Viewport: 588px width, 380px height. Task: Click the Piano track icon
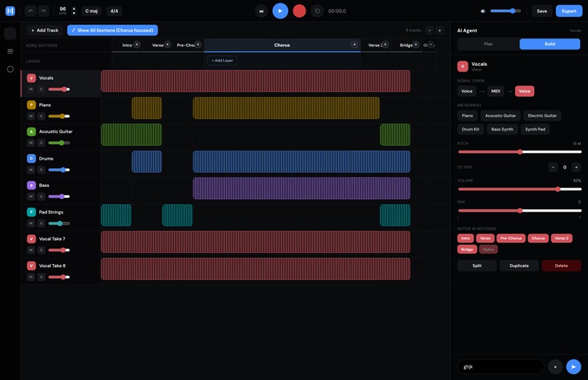pyautogui.click(x=31, y=105)
